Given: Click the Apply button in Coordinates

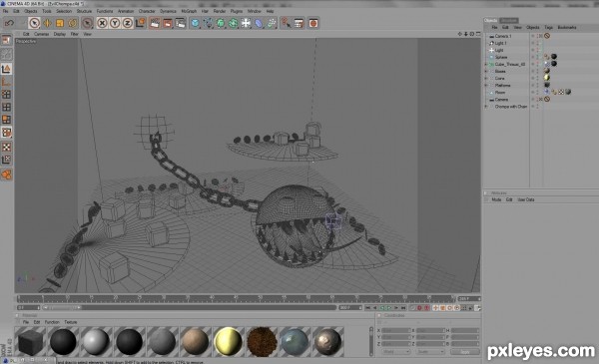Looking at the screenshot, I should coord(464,352).
